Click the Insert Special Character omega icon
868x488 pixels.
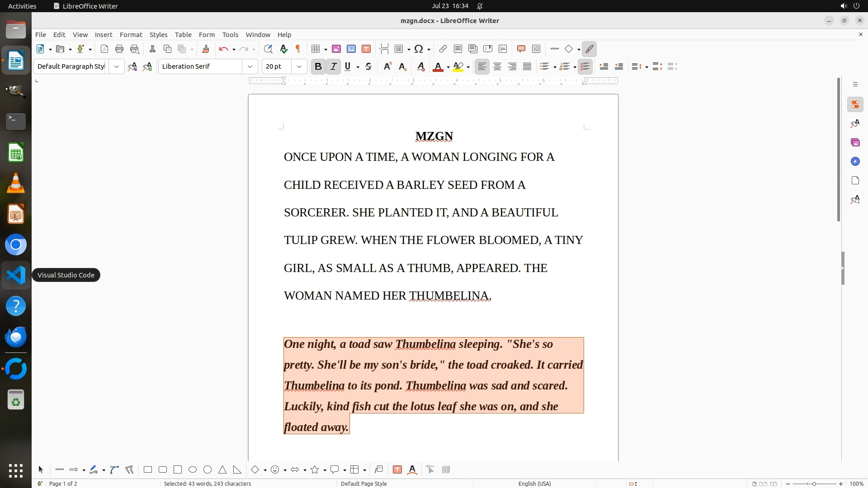point(419,49)
